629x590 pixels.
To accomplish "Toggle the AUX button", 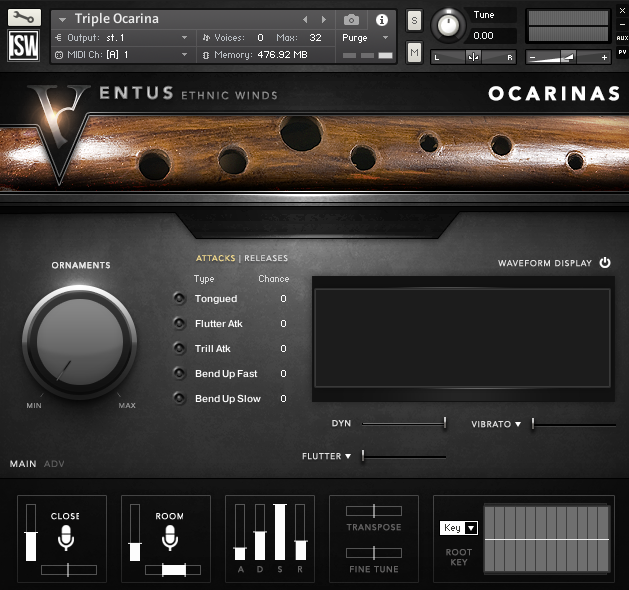I will [622, 38].
